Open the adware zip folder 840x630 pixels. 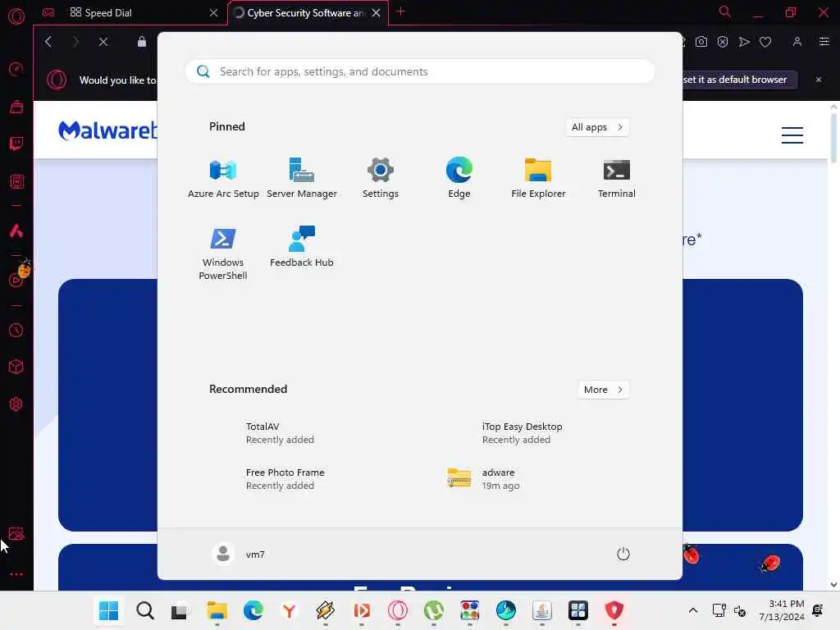click(x=482, y=479)
